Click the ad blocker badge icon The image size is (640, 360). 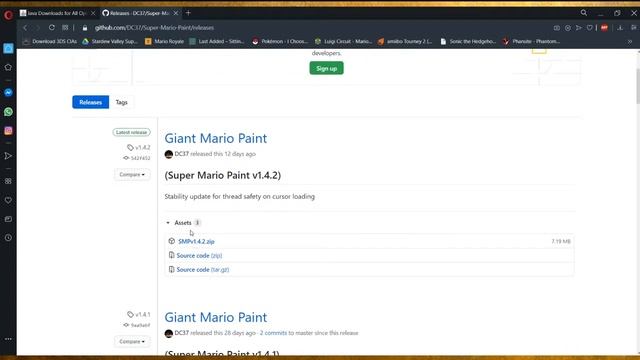coord(604,28)
